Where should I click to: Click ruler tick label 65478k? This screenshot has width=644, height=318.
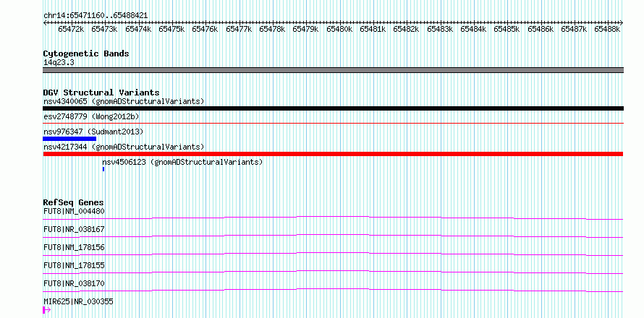pos(272,29)
